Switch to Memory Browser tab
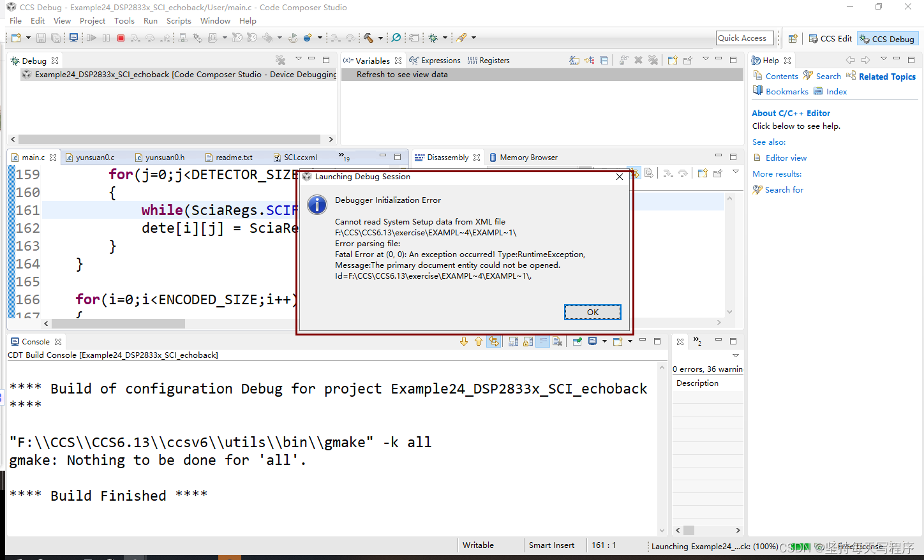 pos(523,158)
